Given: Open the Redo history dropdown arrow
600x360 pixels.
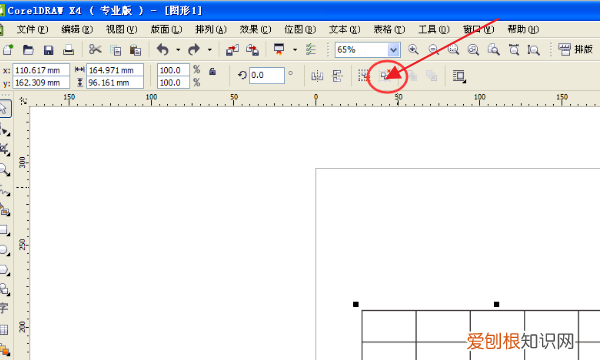Looking at the screenshot, I should [209, 50].
